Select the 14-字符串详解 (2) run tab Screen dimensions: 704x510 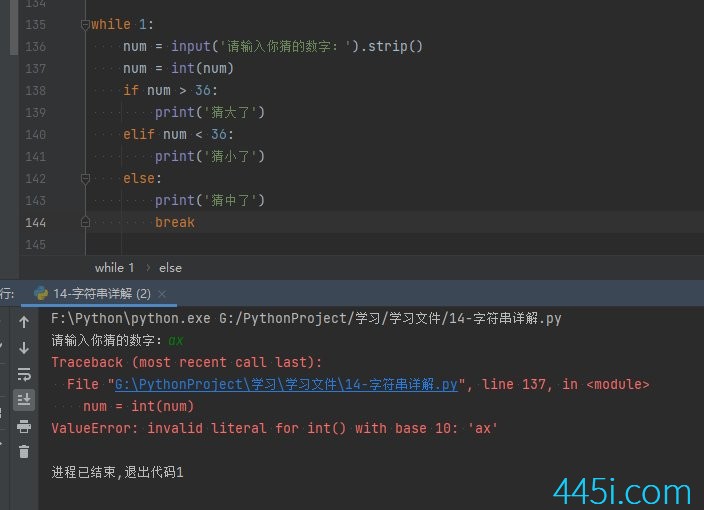click(x=99, y=294)
